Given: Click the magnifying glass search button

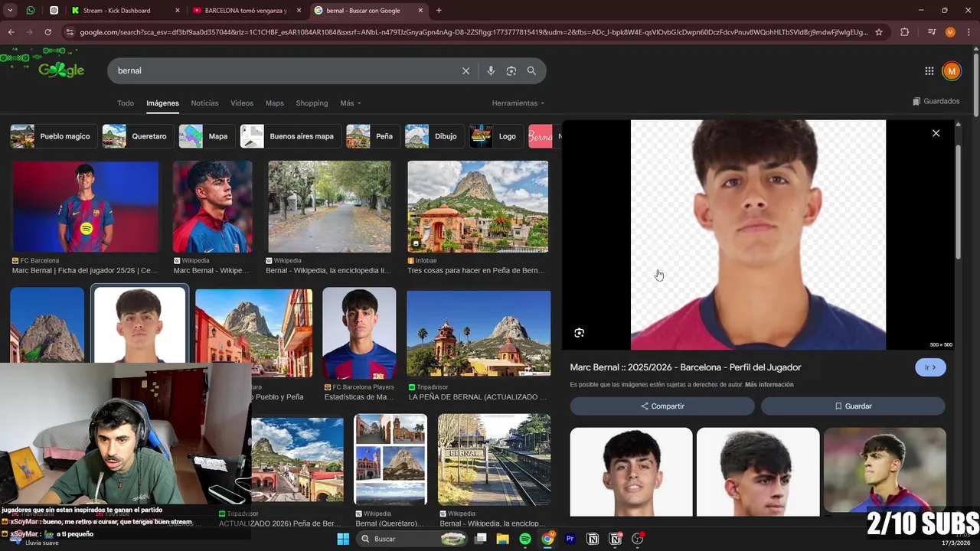Looking at the screenshot, I should click(x=531, y=70).
